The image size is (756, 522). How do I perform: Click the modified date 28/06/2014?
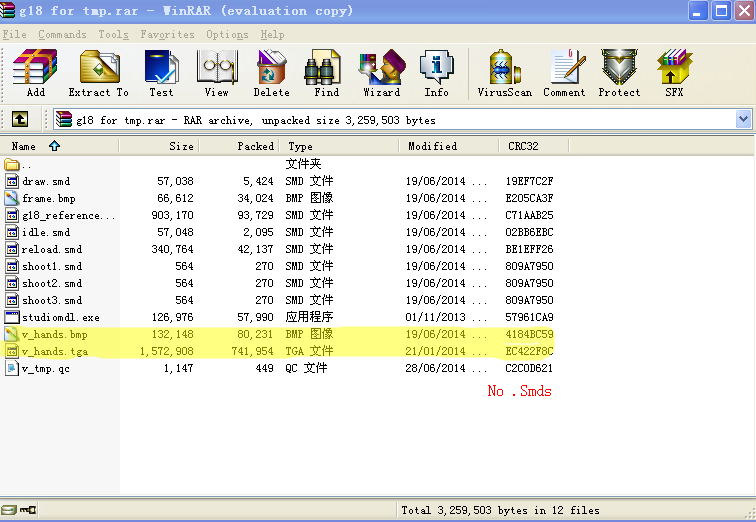(x=435, y=368)
